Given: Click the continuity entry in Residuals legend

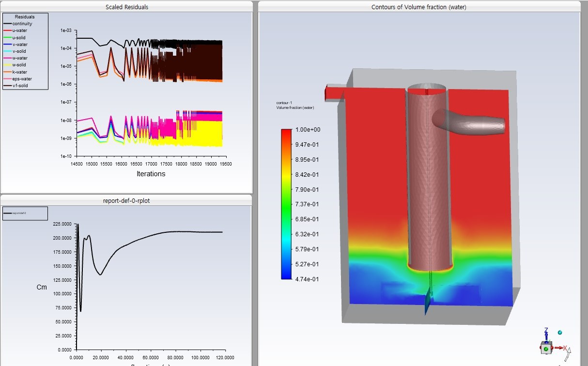Looking at the screenshot, I should pyautogui.click(x=22, y=23).
